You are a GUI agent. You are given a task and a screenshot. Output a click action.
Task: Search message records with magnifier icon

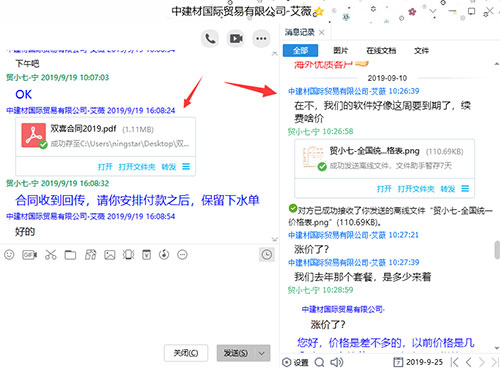pos(319,362)
